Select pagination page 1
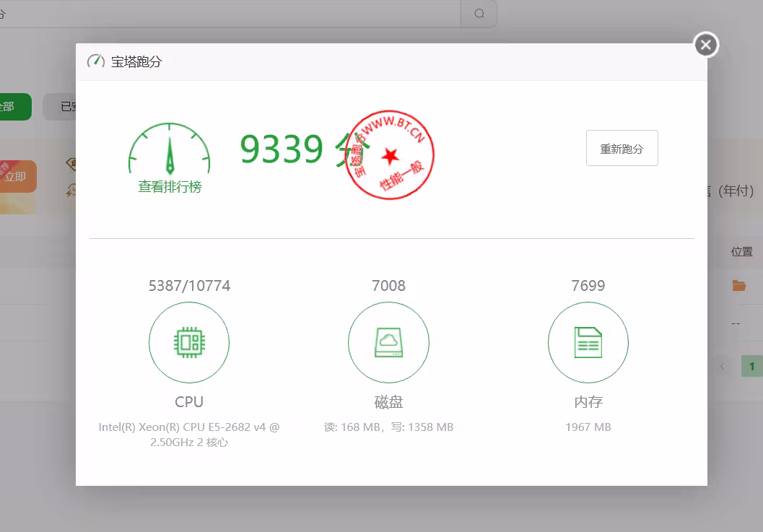This screenshot has width=763, height=532. click(751, 366)
